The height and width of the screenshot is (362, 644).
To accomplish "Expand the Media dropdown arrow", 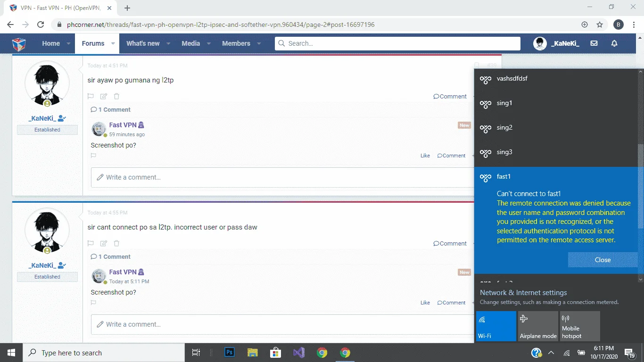I will click(209, 43).
